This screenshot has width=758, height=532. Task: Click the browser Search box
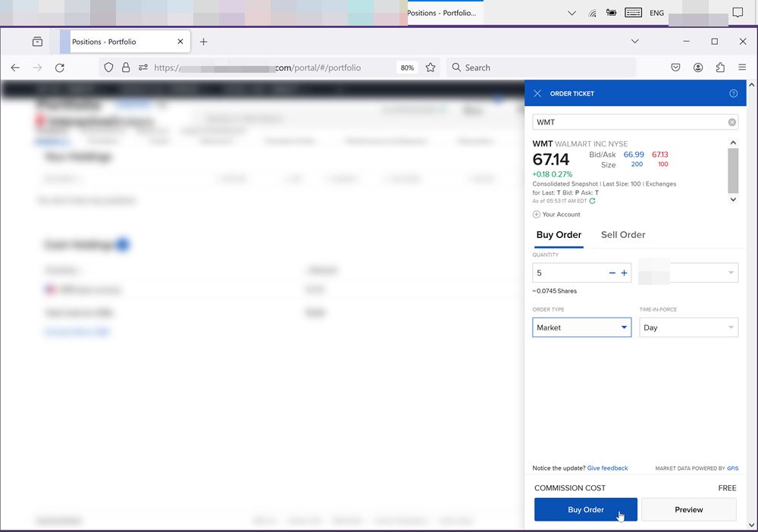(541, 67)
